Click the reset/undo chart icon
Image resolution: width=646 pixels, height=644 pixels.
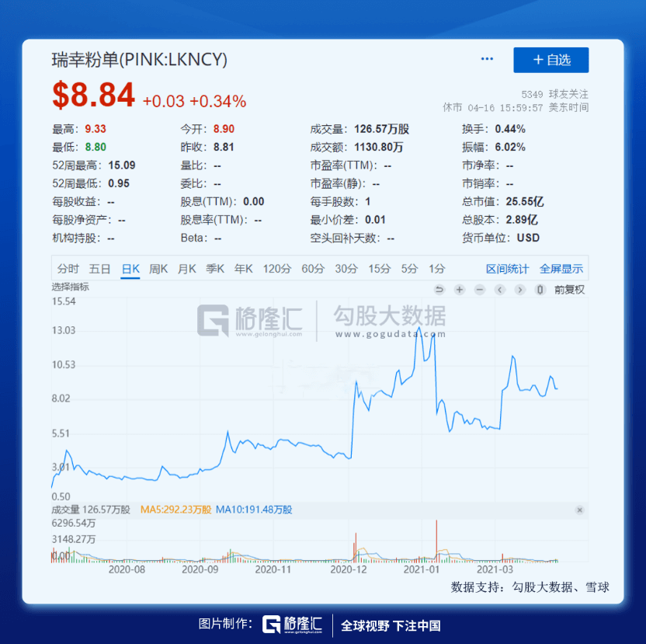click(439, 290)
